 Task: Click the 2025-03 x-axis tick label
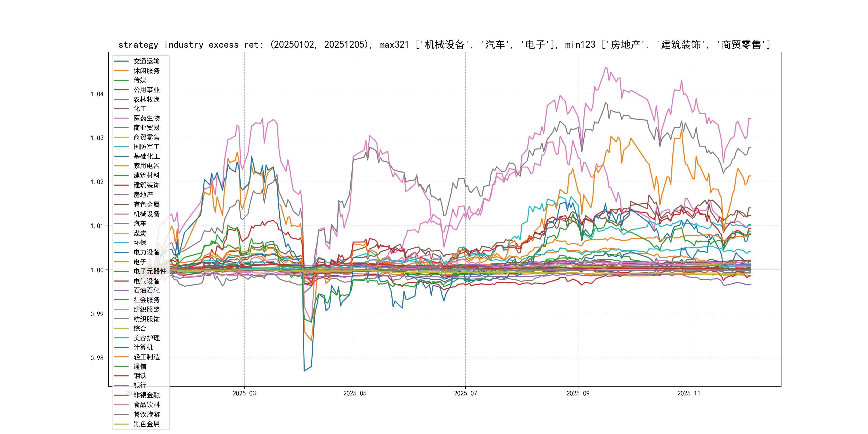point(244,393)
